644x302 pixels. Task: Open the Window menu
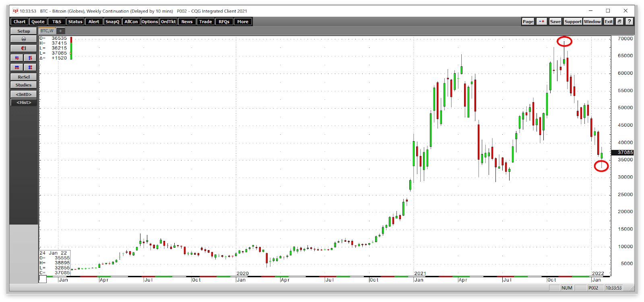coord(592,22)
